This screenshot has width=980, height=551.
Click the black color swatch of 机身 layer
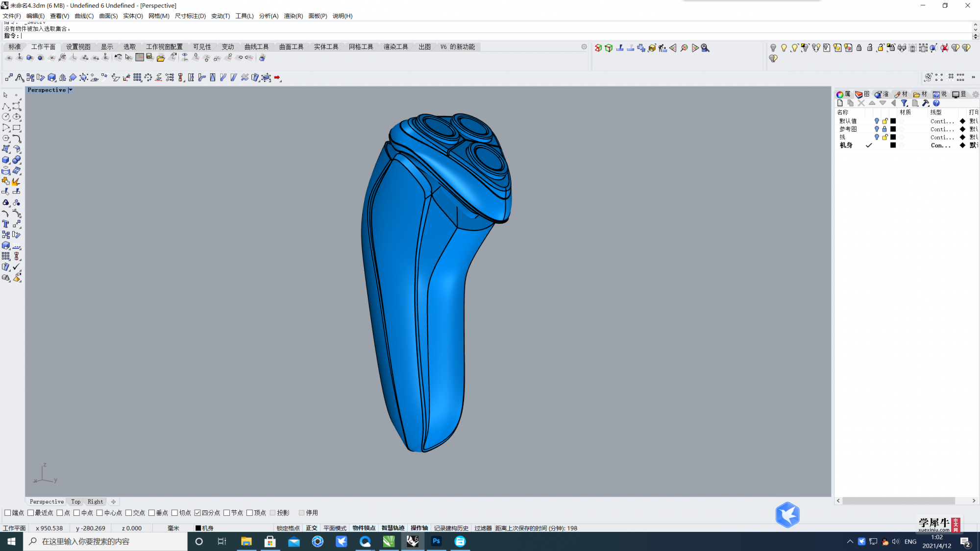click(893, 145)
